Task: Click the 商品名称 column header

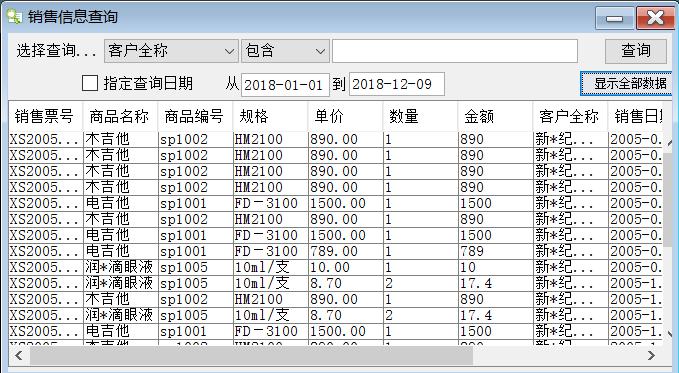Action: pos(120,117)
